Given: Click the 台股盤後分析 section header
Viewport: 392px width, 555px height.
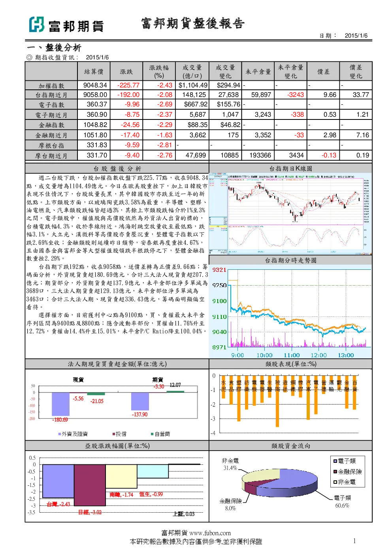Looking at the screenshot, I should tap(117, 169).
